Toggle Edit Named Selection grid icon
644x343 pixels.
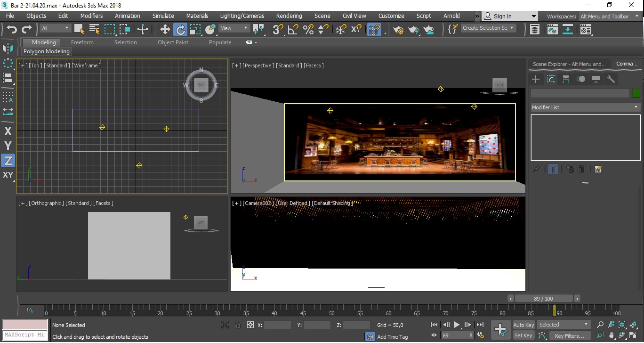[374, 30]
